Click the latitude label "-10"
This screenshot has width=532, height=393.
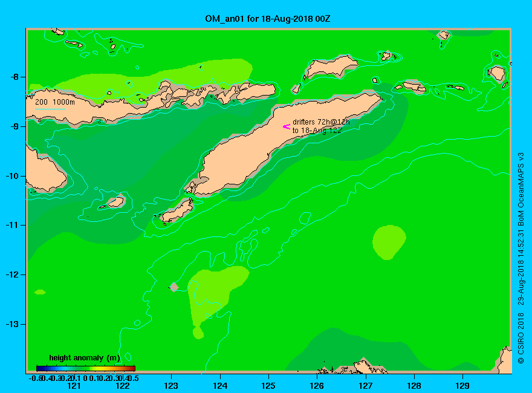[12, 176]
